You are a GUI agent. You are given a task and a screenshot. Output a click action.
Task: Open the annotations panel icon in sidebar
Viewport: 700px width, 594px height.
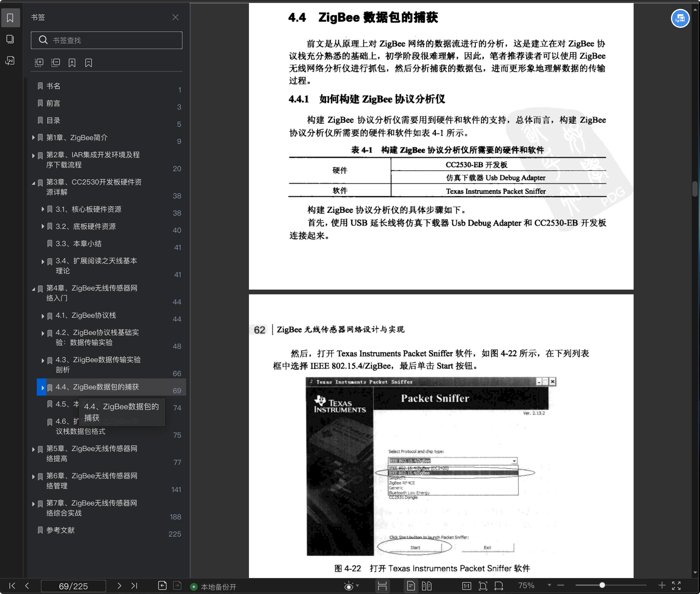point(10,61)
